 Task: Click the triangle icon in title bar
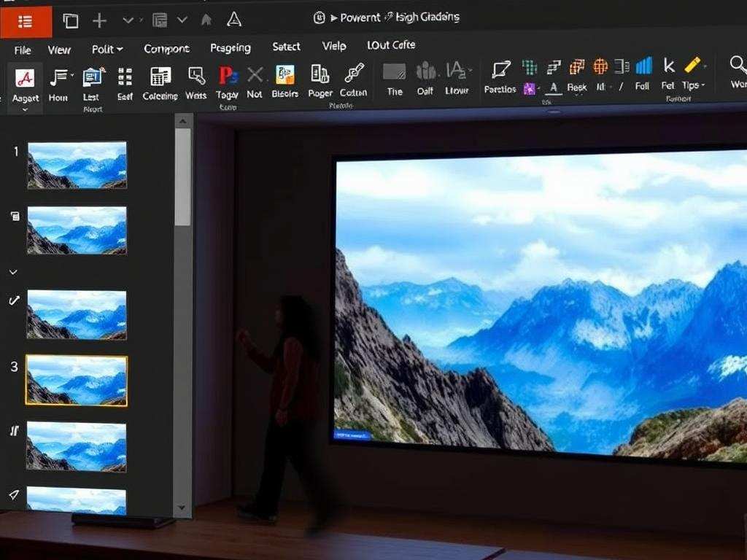233,20
